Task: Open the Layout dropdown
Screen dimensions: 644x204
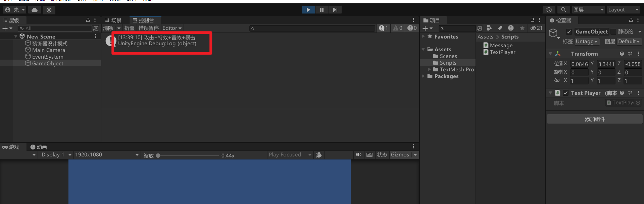Action: click(x=624, y=10)
